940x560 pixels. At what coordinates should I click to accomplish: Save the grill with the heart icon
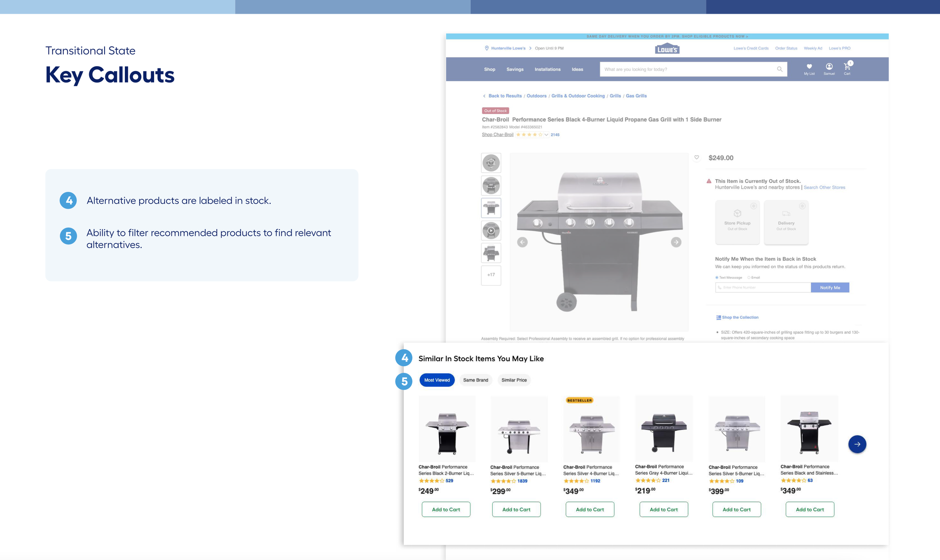[696, 157]
